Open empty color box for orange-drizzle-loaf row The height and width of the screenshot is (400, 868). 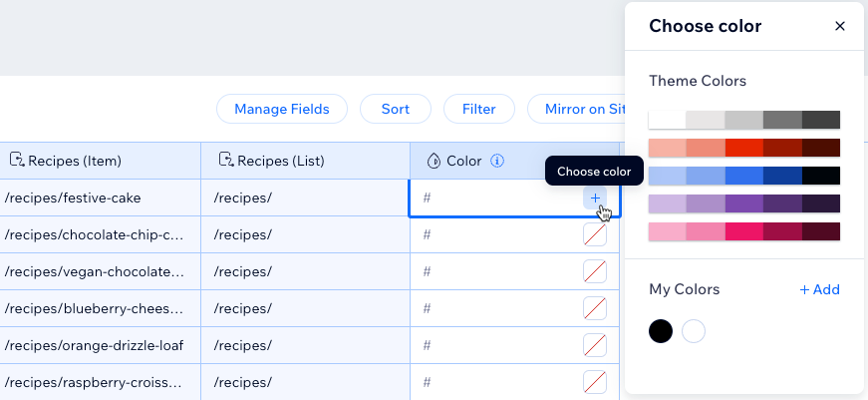pyautogui.click(x=595, y=345)
